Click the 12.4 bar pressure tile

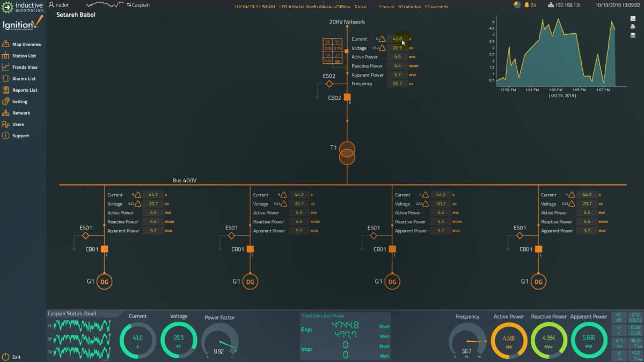pos(619,342)
